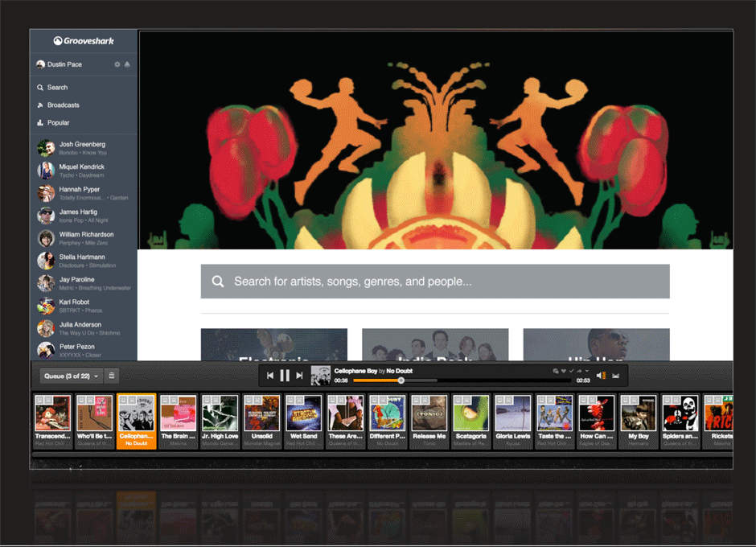Skip to the next track
The height and width of the screenshot is (547, 756).
point(299,376)
